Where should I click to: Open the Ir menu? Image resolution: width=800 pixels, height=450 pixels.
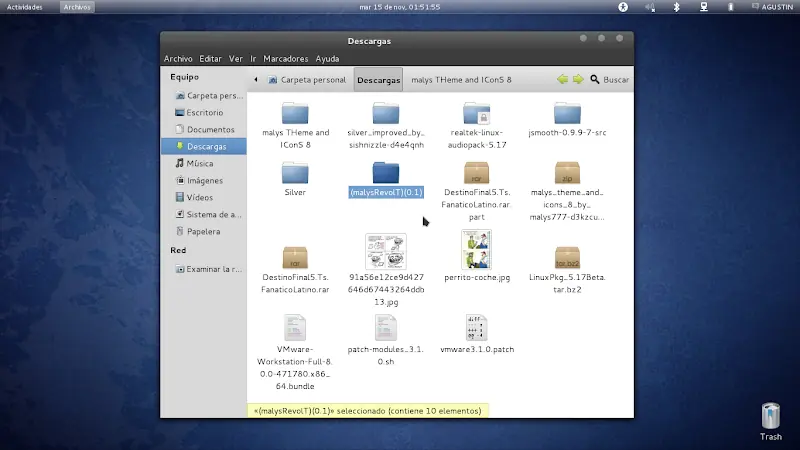(x=253, y=59)
